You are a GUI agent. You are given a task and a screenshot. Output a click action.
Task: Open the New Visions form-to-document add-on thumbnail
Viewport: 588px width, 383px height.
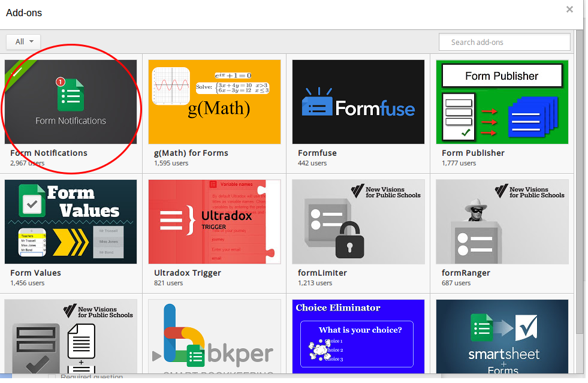[71, 336]
